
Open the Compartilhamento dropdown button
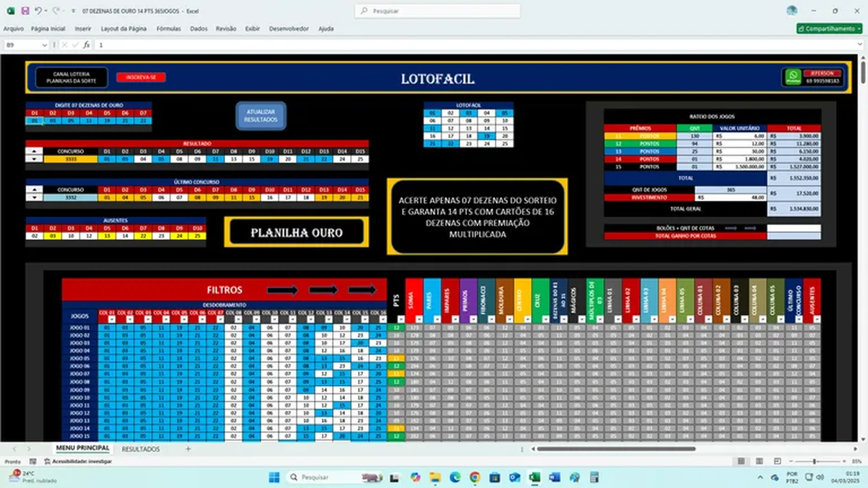pyautogui.click(x=829, y=29)
